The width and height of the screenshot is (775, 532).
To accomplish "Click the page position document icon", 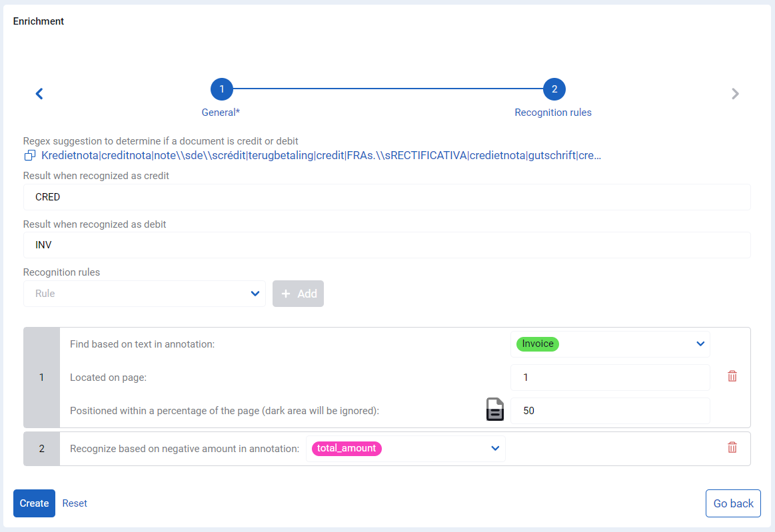I will coord(494,409).
